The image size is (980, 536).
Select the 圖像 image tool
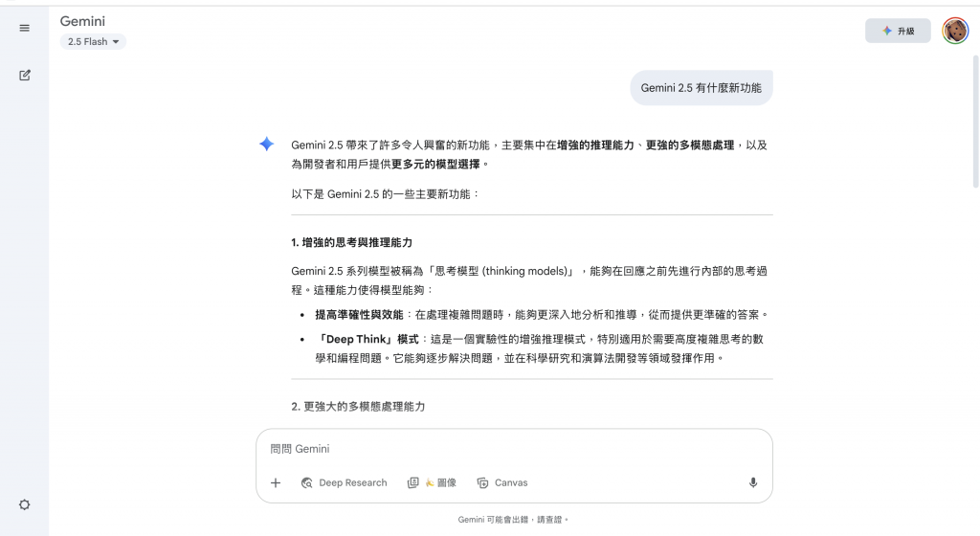pos(432,483)
